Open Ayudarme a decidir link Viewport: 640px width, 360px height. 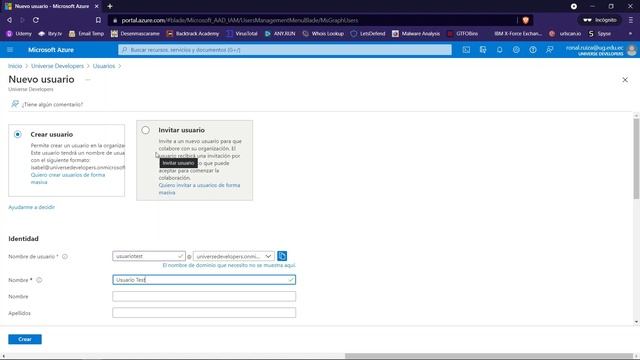coord(31,207)
